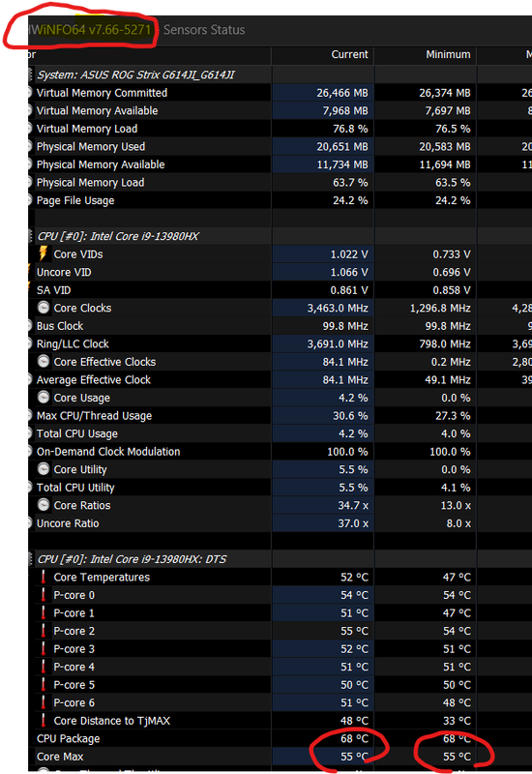Click the minimum value 13.0 x
The image size is (532, 774).
pyautogui.click(x=456, y=505)
